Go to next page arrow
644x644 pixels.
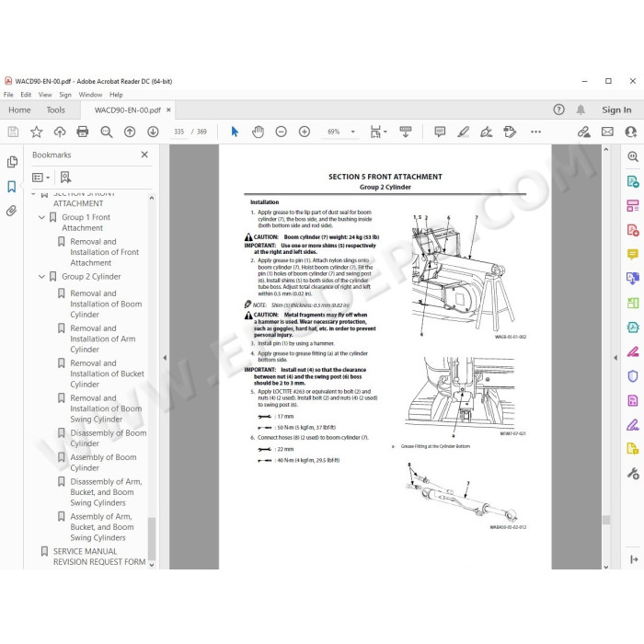point(153,132)
